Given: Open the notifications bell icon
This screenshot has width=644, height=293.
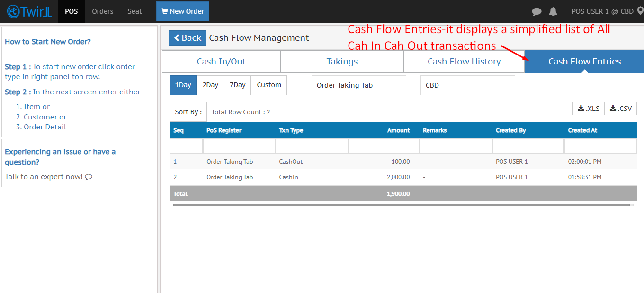Looking at the screenshot, I should [553, 12].
